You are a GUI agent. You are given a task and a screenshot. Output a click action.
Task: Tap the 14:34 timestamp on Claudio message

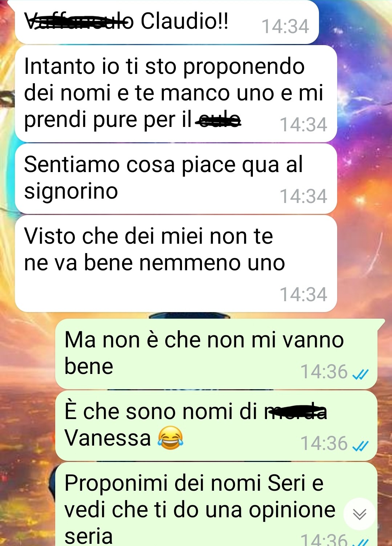click(x=285, y=27)
